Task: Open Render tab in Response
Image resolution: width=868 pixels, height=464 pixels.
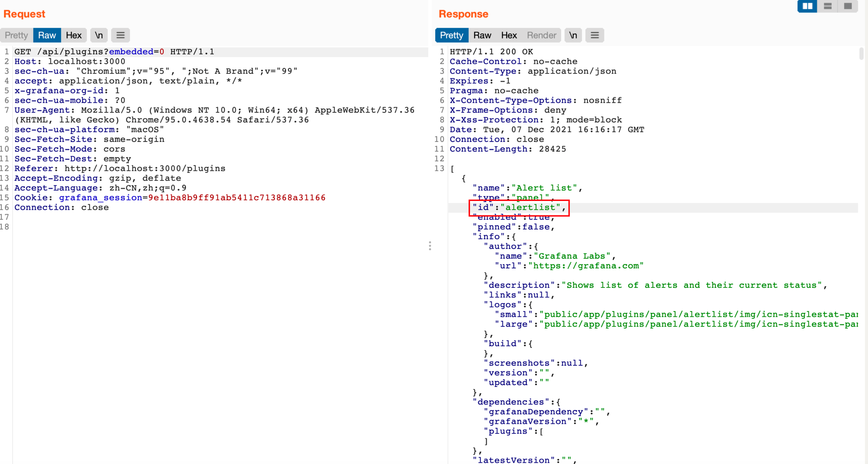Action: point(541,35)
